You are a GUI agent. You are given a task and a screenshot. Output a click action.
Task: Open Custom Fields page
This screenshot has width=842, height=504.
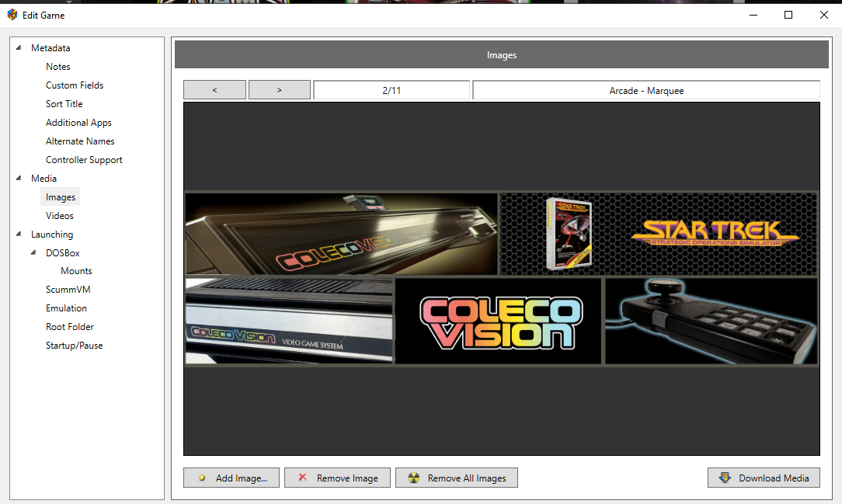75,85
